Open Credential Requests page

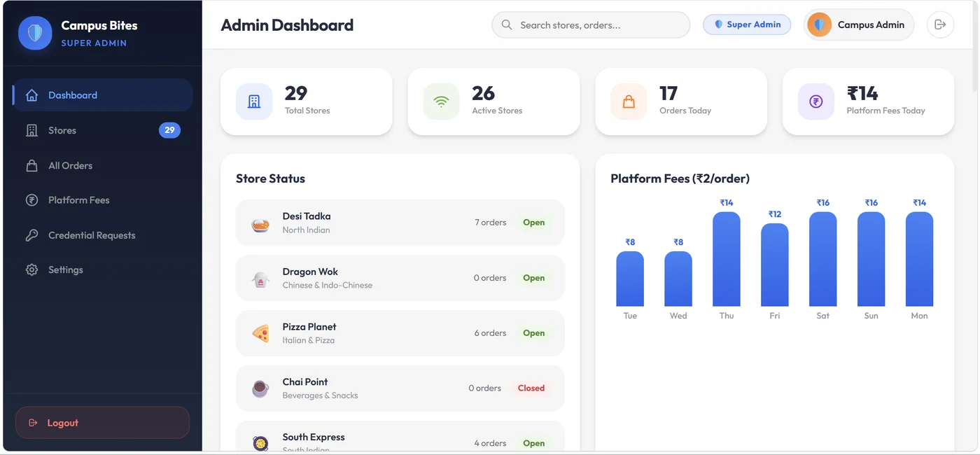tap(102, 235)
